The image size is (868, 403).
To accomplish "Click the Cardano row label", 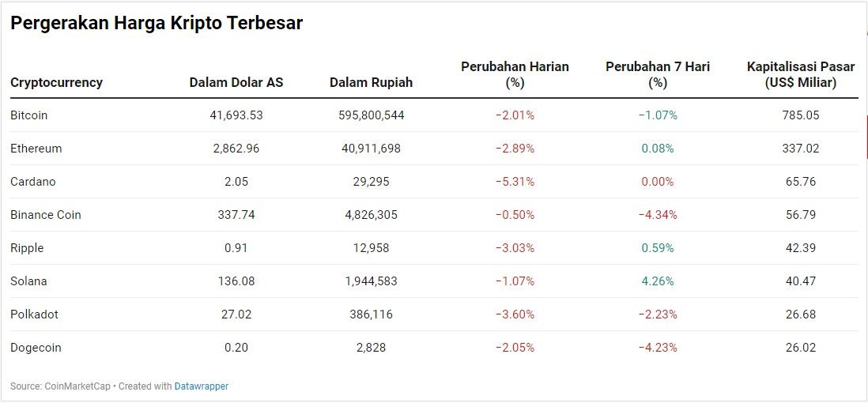I will (x=33, y=182).
